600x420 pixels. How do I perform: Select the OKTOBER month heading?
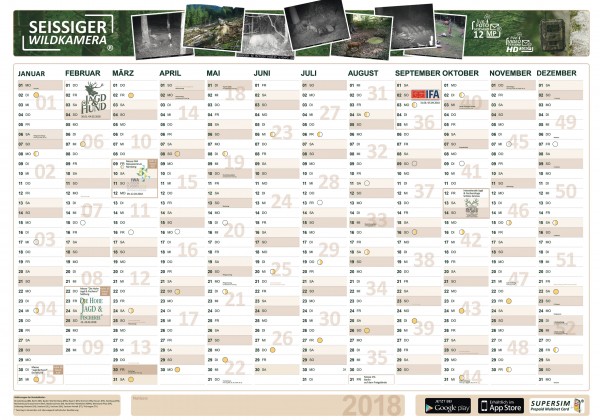[461, 73]
